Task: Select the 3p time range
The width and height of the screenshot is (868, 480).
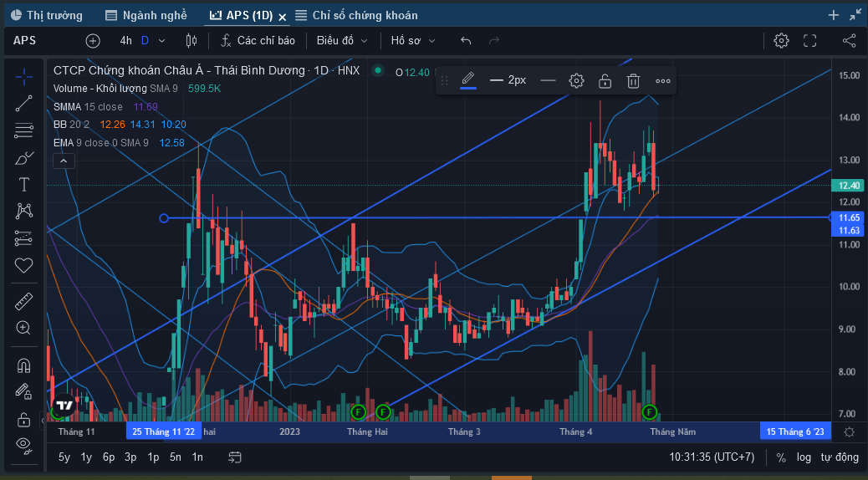Action: click(x=130, y=457)
